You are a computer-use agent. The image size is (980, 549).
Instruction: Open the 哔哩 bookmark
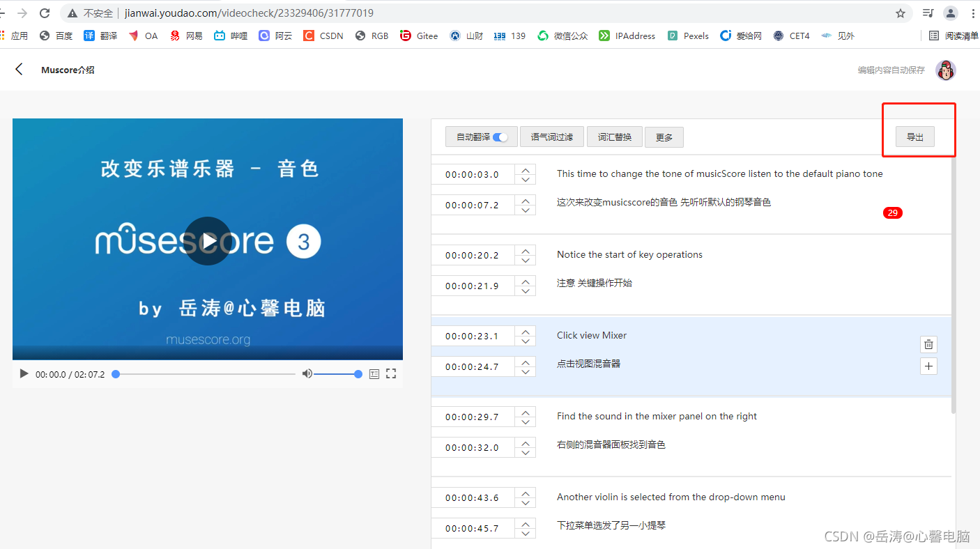(x=231, y=36)
